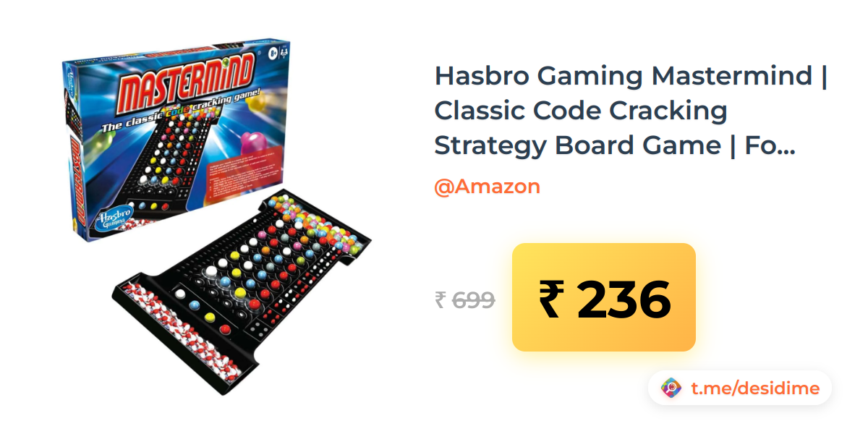This screenshot has width=868, height=434.
Task: Click the pink pawn figure on box artwork
Action: click(251, 140)
